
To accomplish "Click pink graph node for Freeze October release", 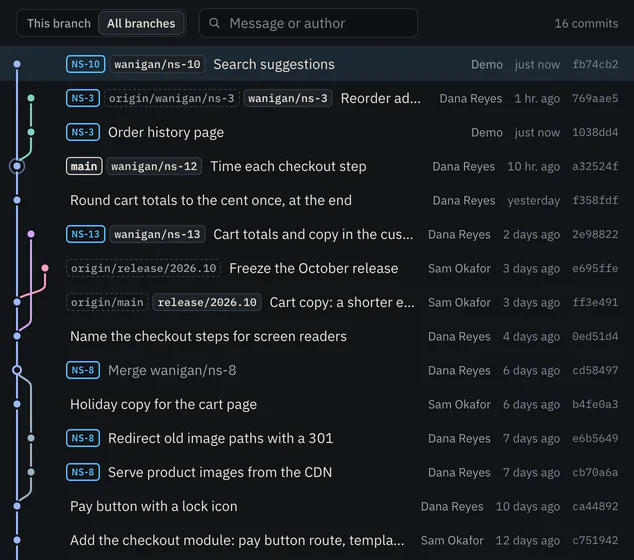I will [x=45, y=268].
